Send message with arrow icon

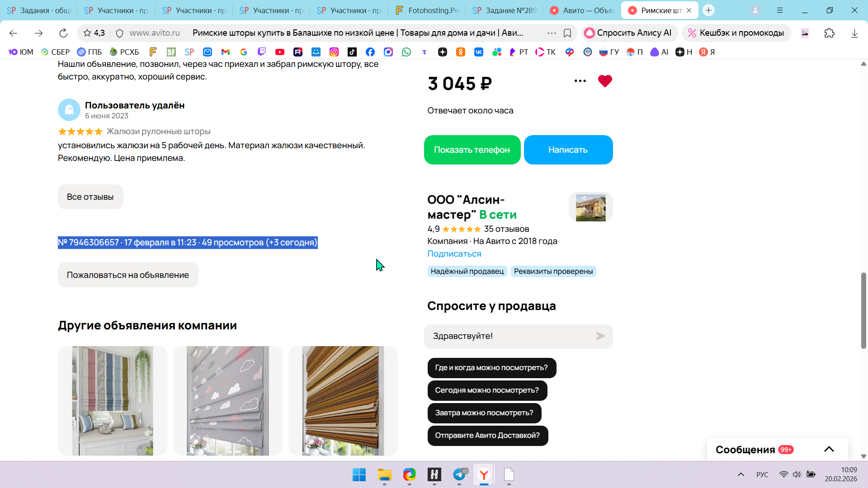pyautogui.click(x=600, y=336)
